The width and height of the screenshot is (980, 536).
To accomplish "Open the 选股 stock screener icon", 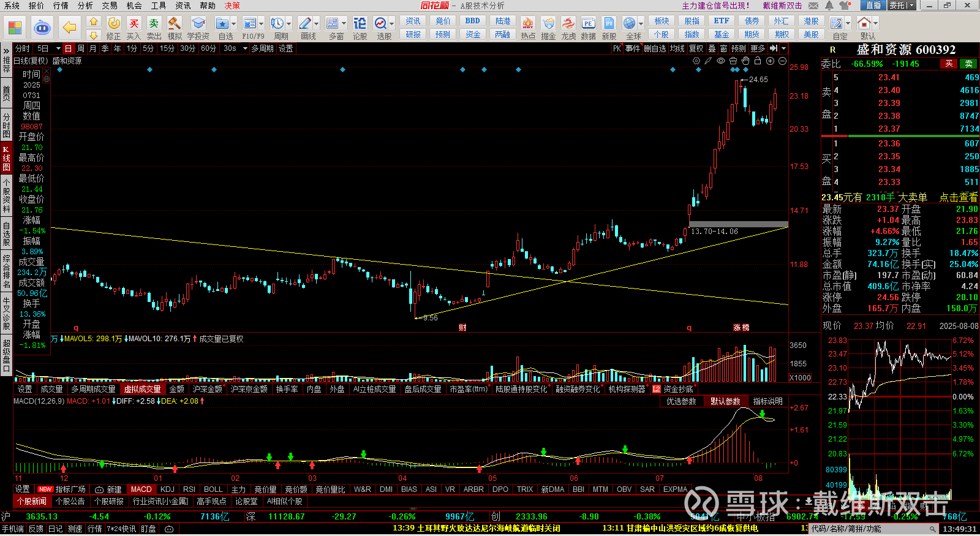I will click(x=380, y=23).
